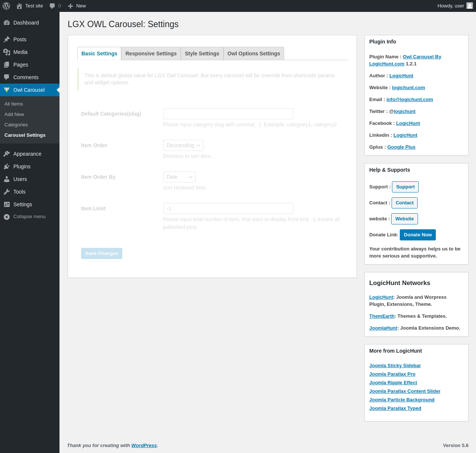Click the Test site home icon
This screenshot has width=476, height=453.
[19, 6]
